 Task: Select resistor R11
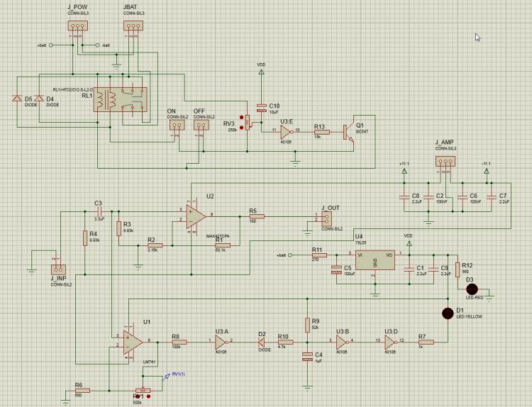pyautogui.click(x=319, y=255)
